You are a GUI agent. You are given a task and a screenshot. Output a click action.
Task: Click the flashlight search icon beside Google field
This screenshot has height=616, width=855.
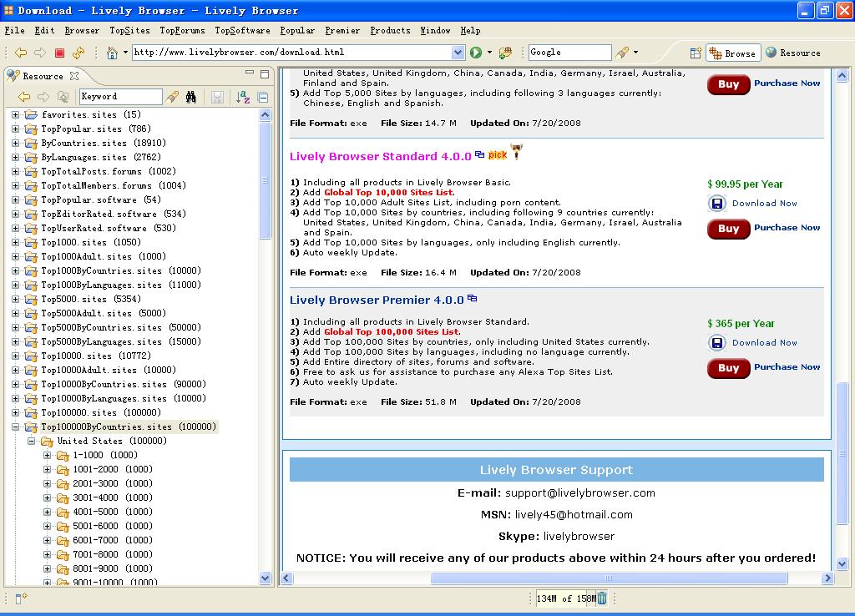(622, 53)
